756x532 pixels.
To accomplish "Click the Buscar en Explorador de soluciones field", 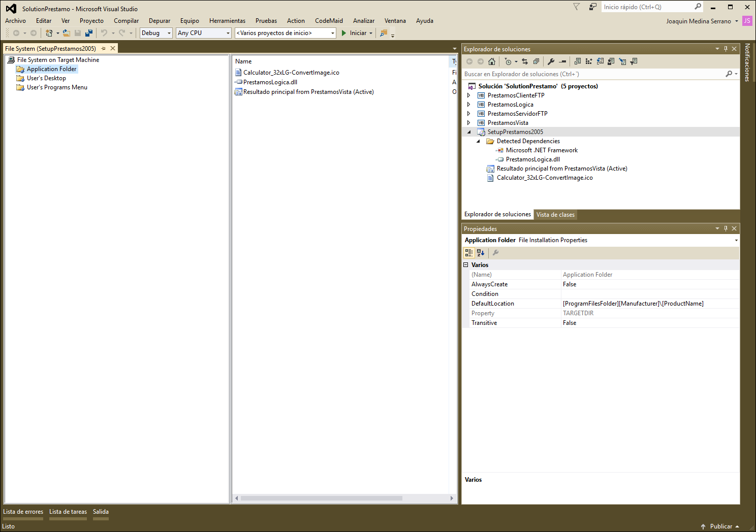I will coord(594,74).
